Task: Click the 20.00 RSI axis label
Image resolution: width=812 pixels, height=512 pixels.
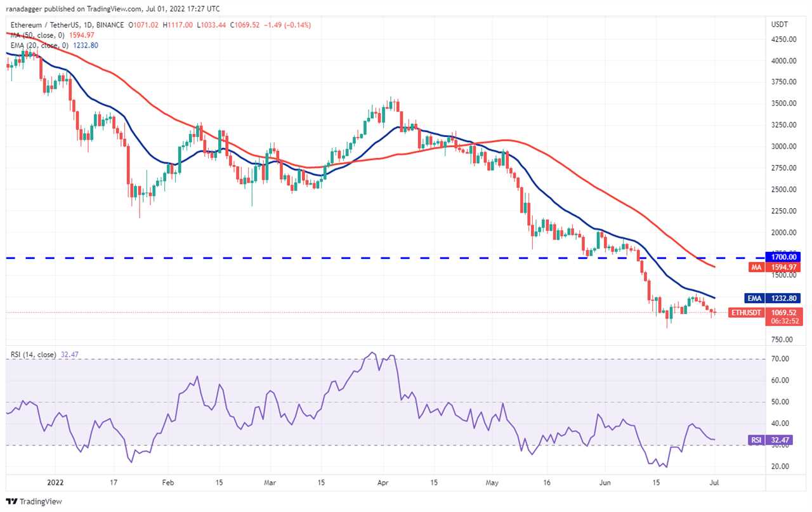Action: coord(780,466)
